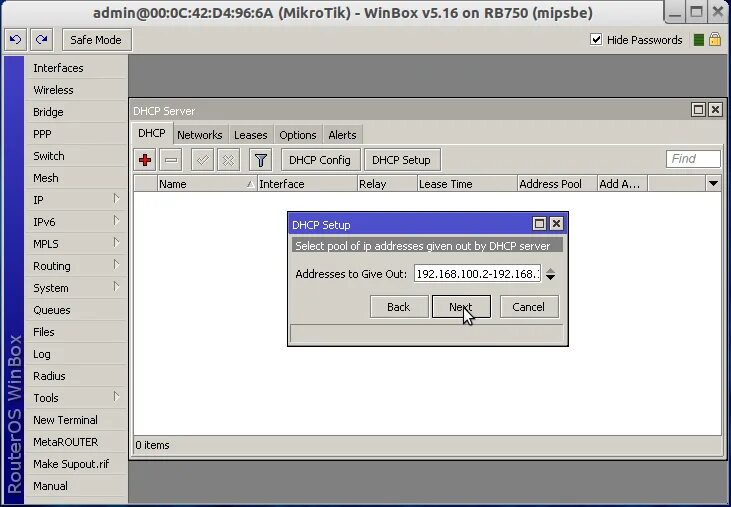Click the Find search box
731x507 pixels.
693,159
